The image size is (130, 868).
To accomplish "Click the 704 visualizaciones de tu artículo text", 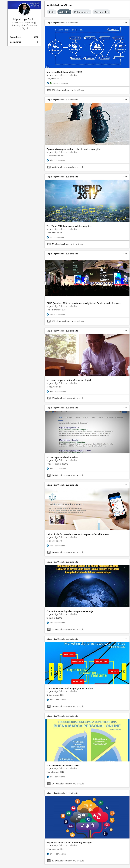I will 68,707.
